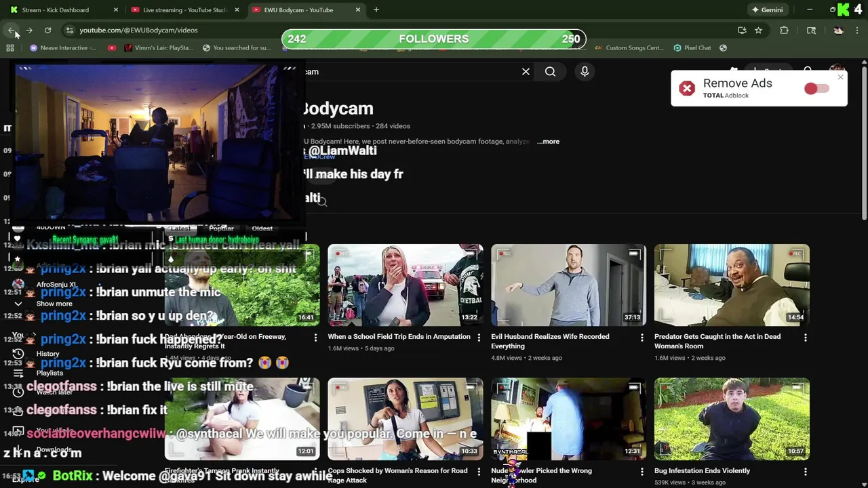Viewport: 868px width, 488px height.
Task: Reload the page with the refresh icon
Action: (47, 30)
